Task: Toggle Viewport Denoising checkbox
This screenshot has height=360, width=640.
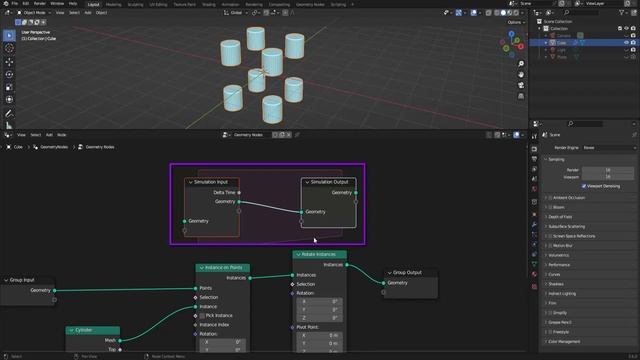Action: coord(584,186)
